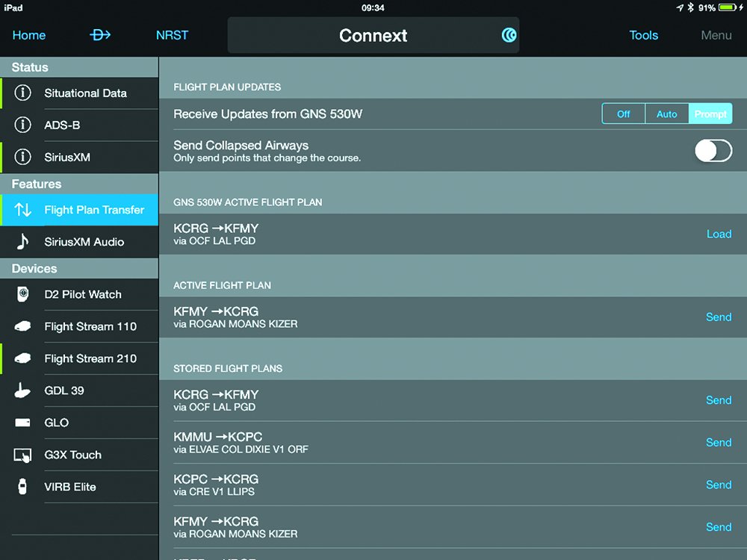
Task: Open SiriusXM Audio music note icon
Action: click(23, 242)
